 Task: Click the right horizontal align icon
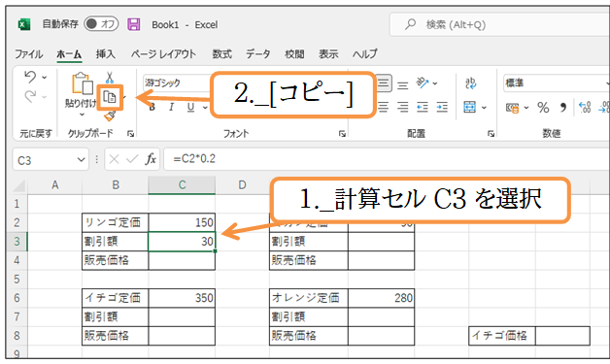pos(403,107)
